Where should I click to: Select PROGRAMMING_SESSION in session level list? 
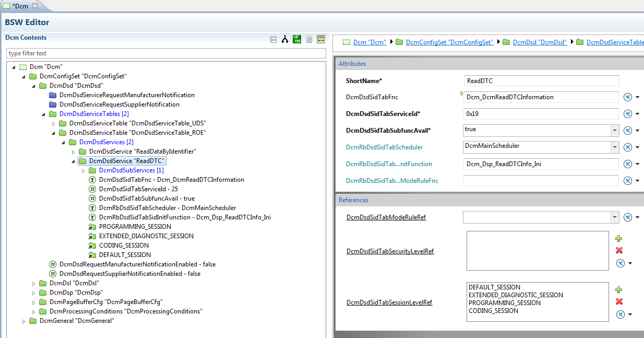point(505,303)
